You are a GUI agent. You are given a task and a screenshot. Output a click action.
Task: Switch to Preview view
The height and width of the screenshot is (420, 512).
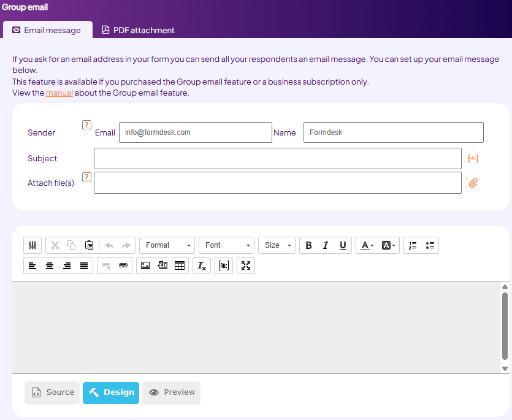(x=172, y=393)
